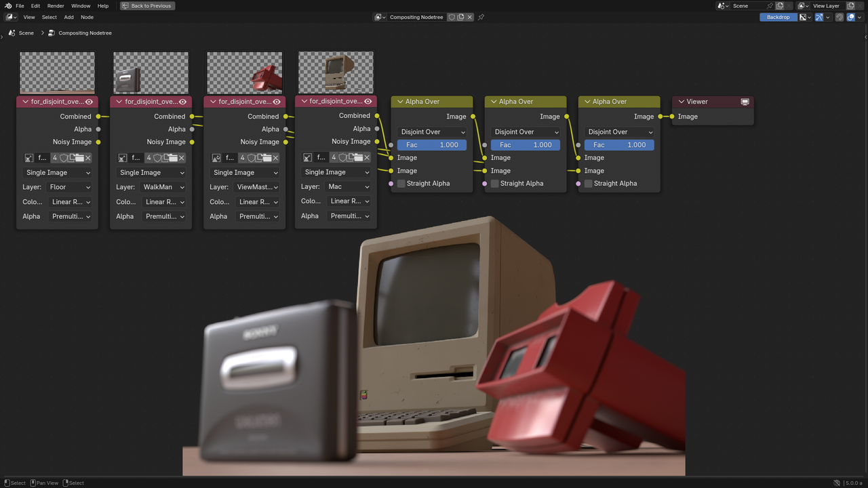Viewport: 868px width, 488px height.
Task: Open the Layer dropdown showing Mac
Action: (x=349, y=186)
